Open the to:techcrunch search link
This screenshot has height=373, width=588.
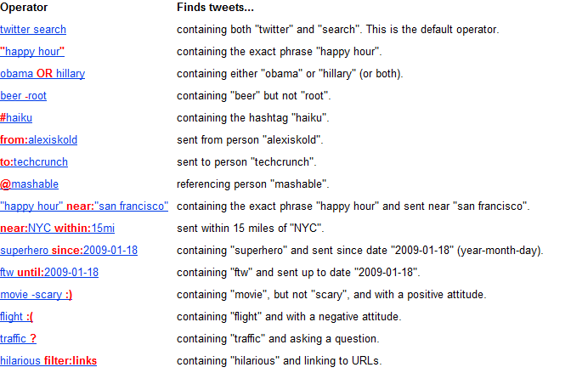(x=34, y=162)
